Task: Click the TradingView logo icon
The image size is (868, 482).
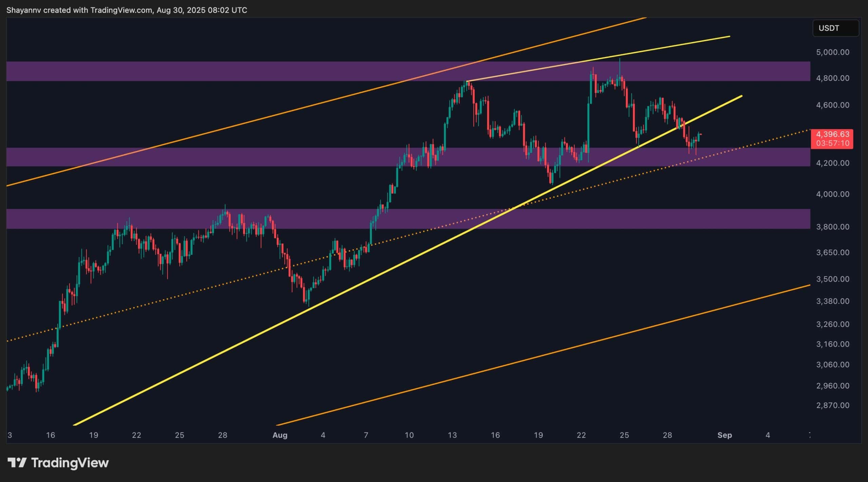Action: tap(17, 463)
